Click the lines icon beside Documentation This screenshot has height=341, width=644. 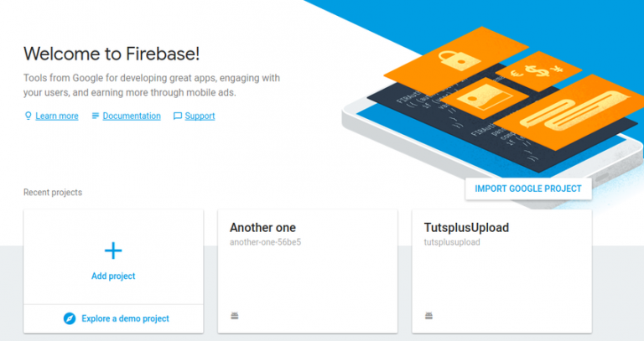coord(96,116)
